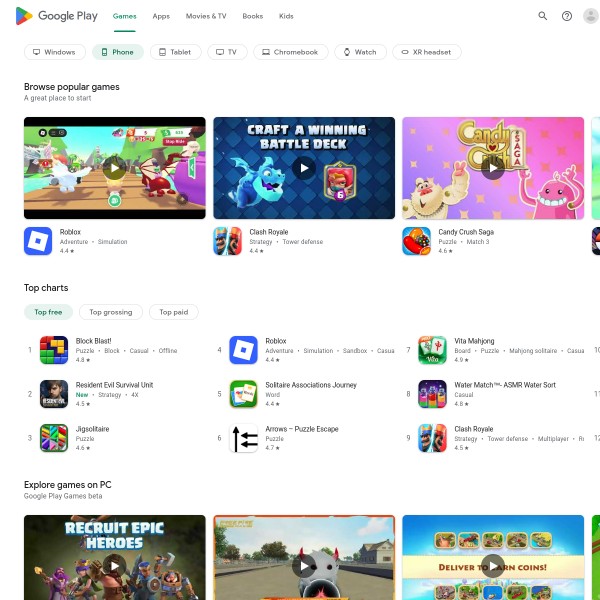Play the Roblox preview video
The image size is (600, 600).
(x=114, y=168)
